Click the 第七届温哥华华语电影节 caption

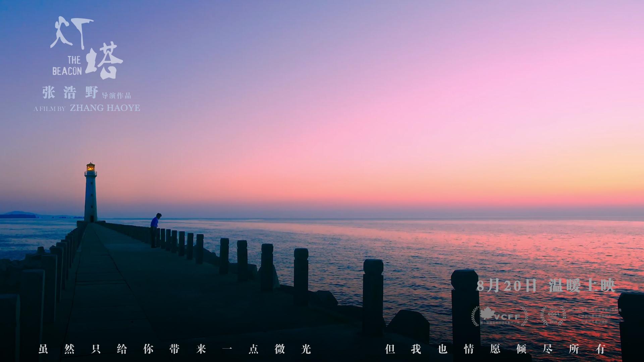pos(500,323)
